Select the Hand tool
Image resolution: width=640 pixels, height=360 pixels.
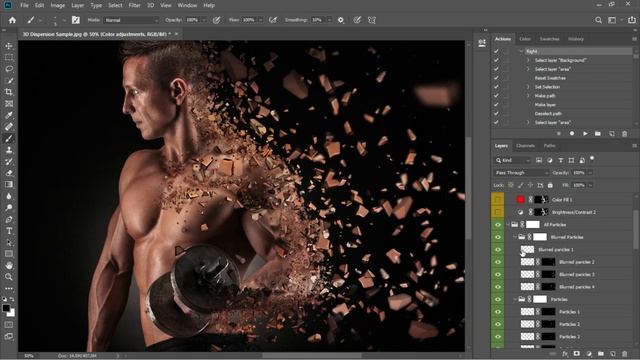9,265
